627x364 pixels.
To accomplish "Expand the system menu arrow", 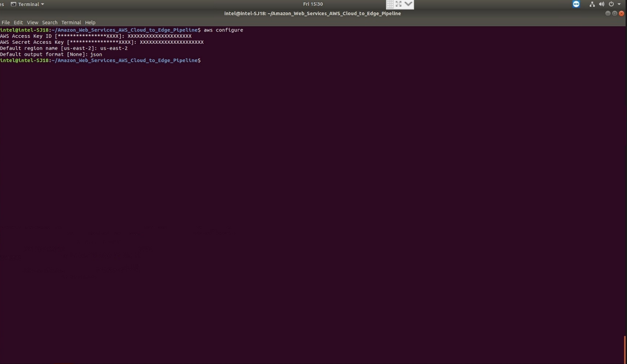I will pyautogui.click(x=619, y=4).
